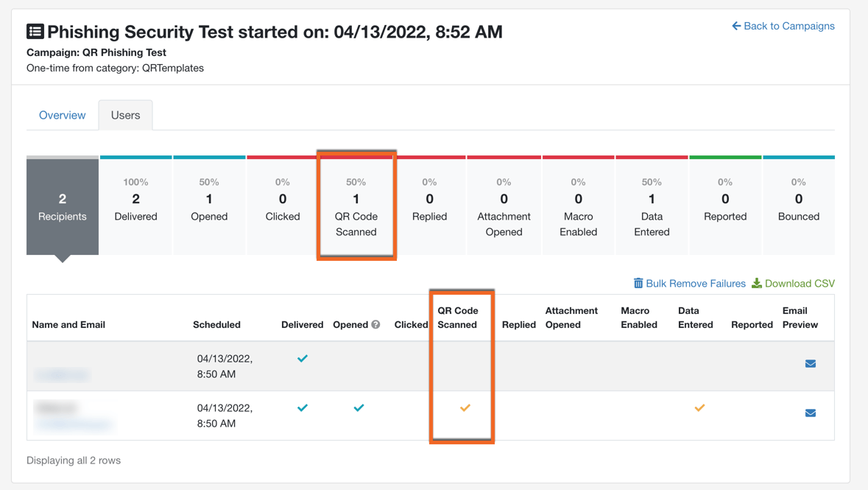868x490 pixels.
Task: Select the Users tab
Action: click(125, 115)
